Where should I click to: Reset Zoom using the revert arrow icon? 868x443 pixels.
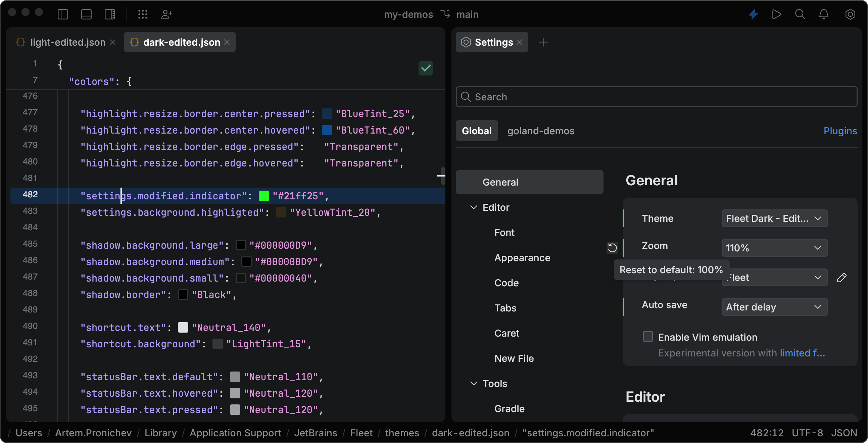tap(612, 248)
